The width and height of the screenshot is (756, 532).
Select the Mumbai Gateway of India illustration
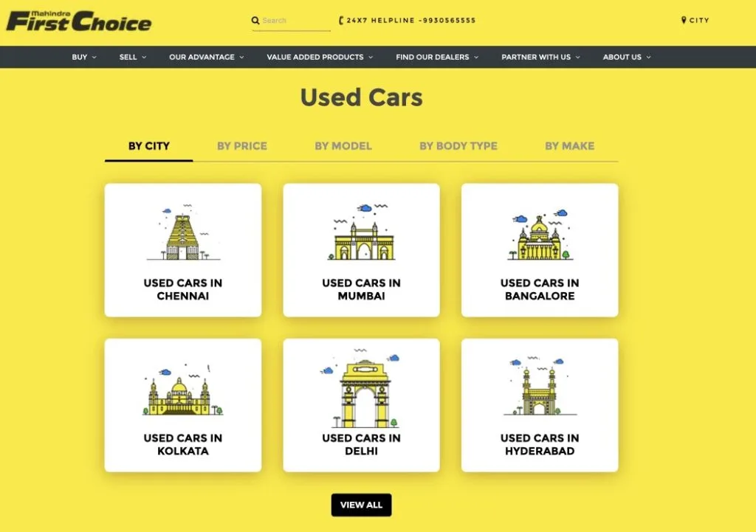362,232
